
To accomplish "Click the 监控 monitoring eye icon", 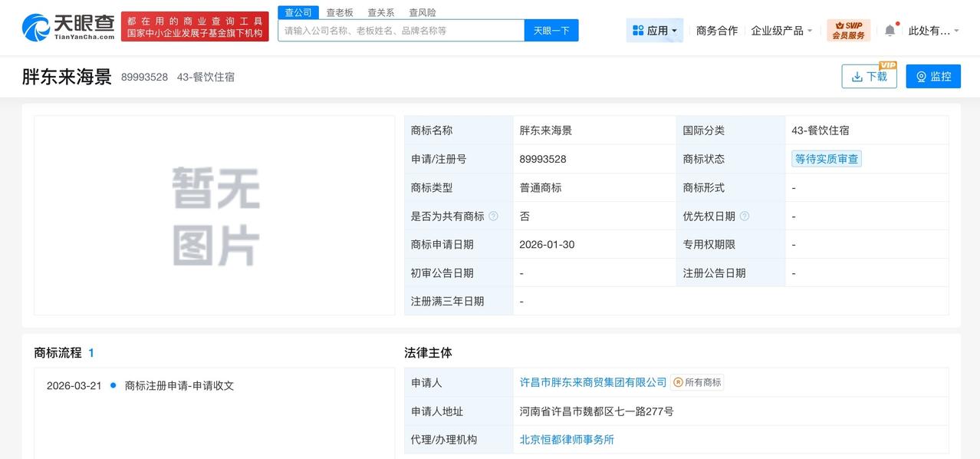I will coord(919,76).
